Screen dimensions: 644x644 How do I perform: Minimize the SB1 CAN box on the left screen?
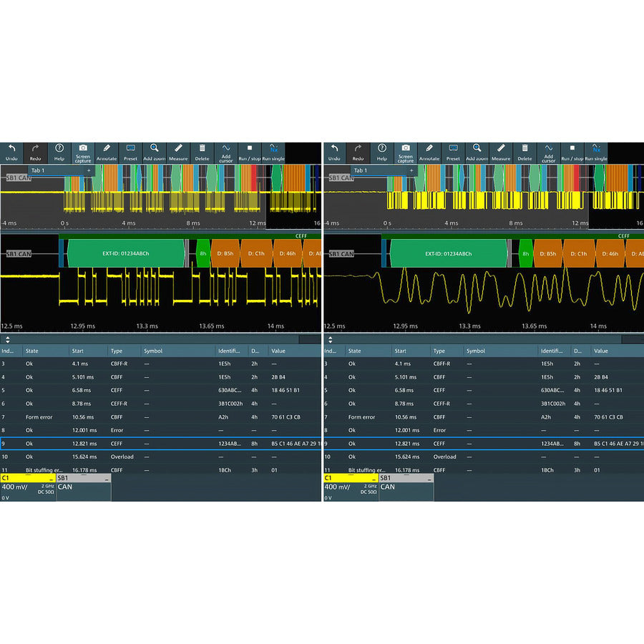(x=107, y=479)
